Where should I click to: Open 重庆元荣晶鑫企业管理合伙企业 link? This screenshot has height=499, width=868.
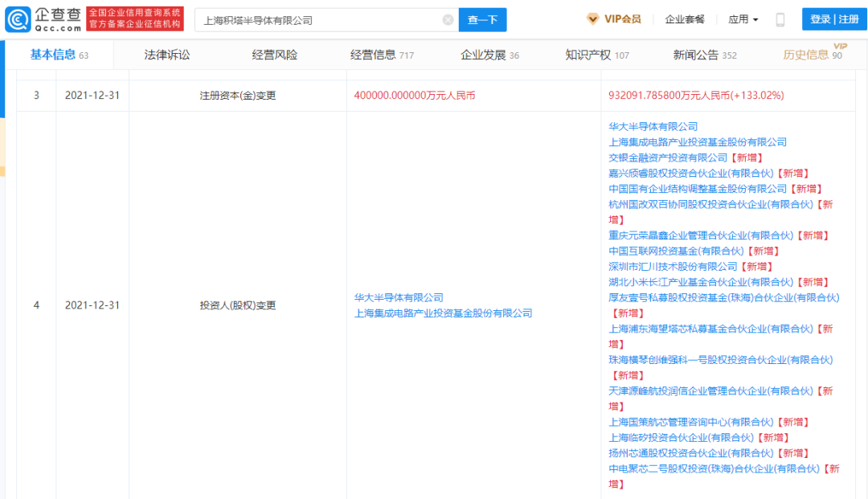[x=701, y=235]
